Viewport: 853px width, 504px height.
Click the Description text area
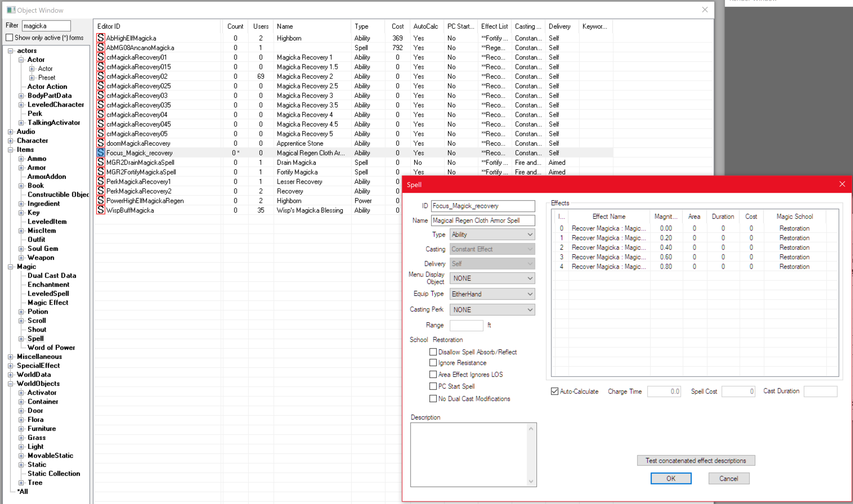(469, 455)
